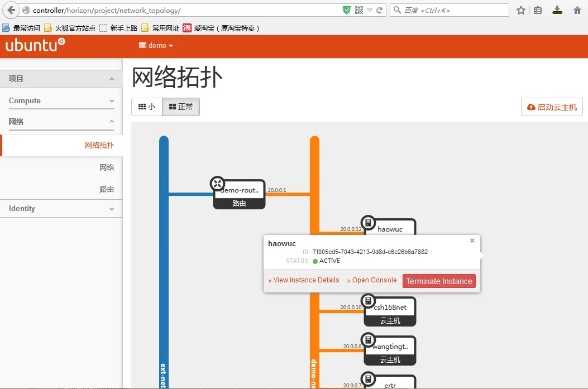Click the Terminate Instance button
The image size is (588, 389).
pos(439,281)
